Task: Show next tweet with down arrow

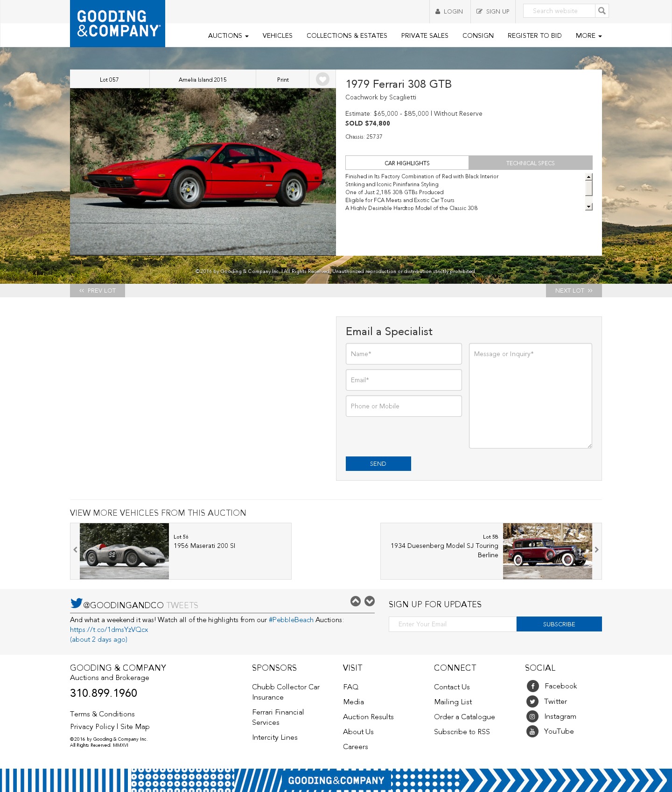Action: tap(370, 601)
